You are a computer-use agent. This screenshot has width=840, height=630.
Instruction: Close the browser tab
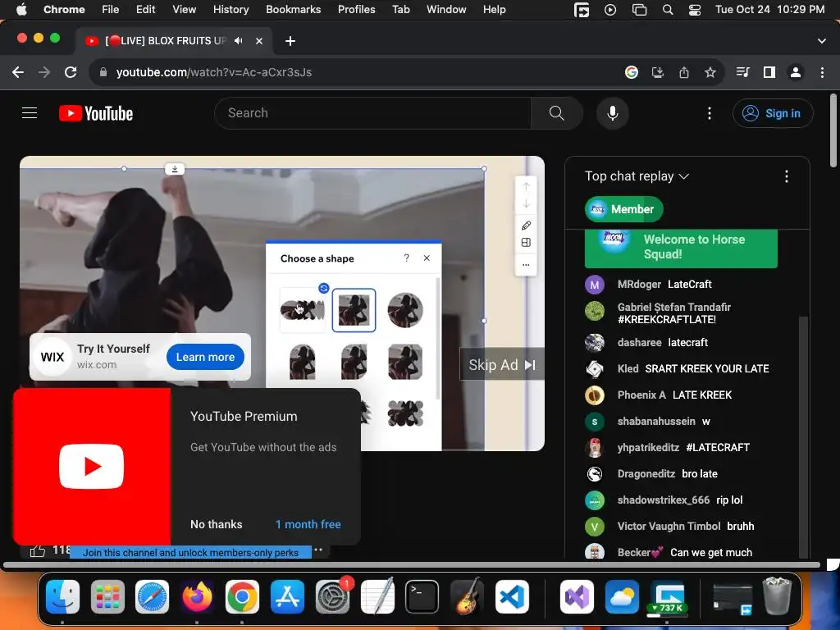258,41
